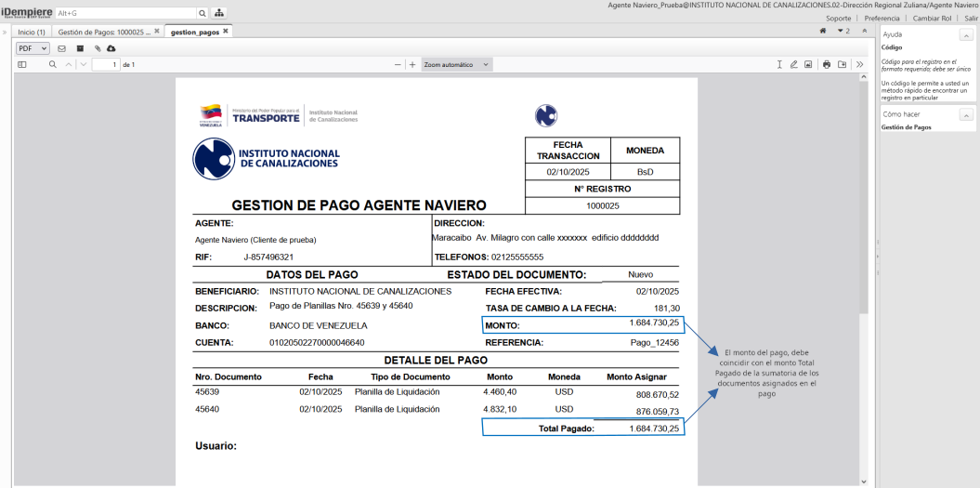Open PDF viewer more tools chevrons
Screen dimensions: 980x488
(860, 64)
